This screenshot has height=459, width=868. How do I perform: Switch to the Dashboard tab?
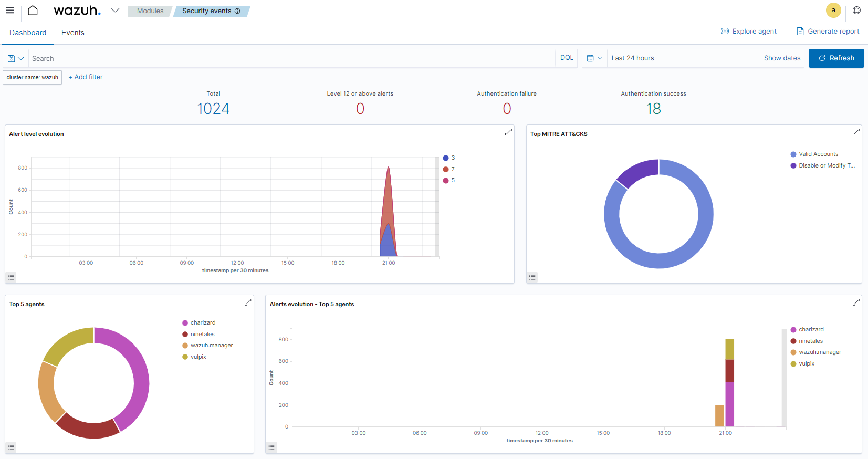(x=28, y=33)
